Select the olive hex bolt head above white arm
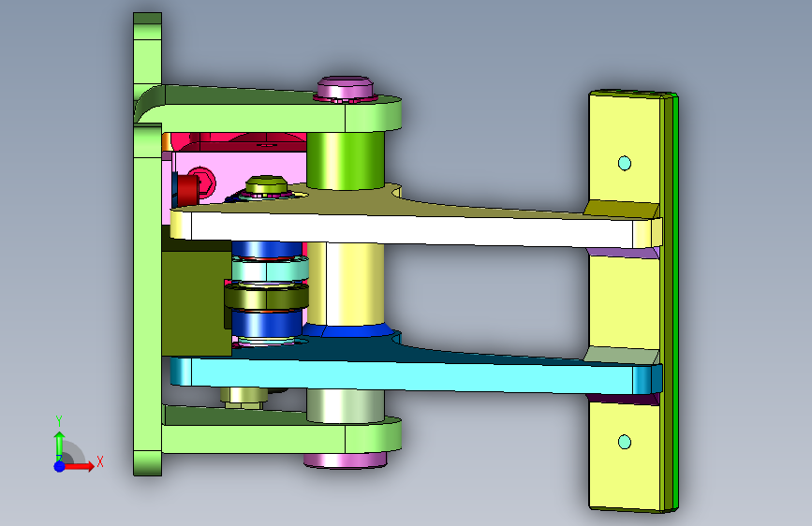The height and width of the screenshot is (526, 812). [x=266, y=185]
